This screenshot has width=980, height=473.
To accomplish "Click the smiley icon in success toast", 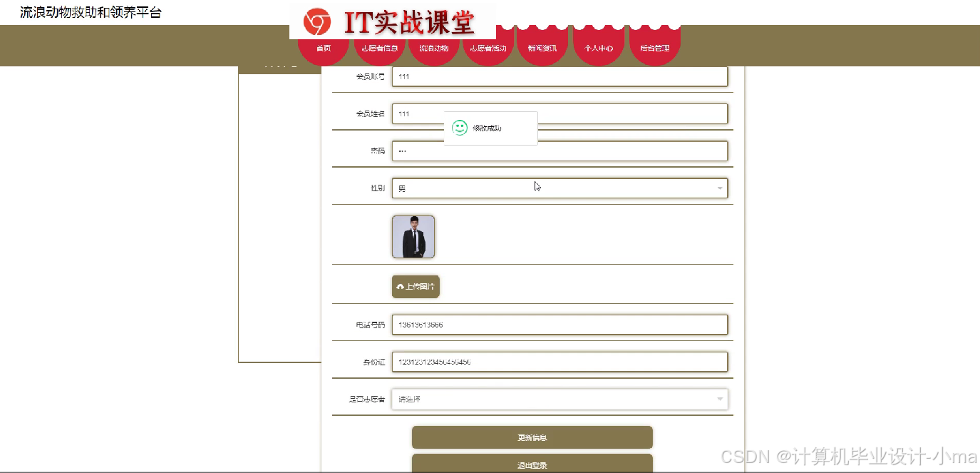I will coord(460,128).
